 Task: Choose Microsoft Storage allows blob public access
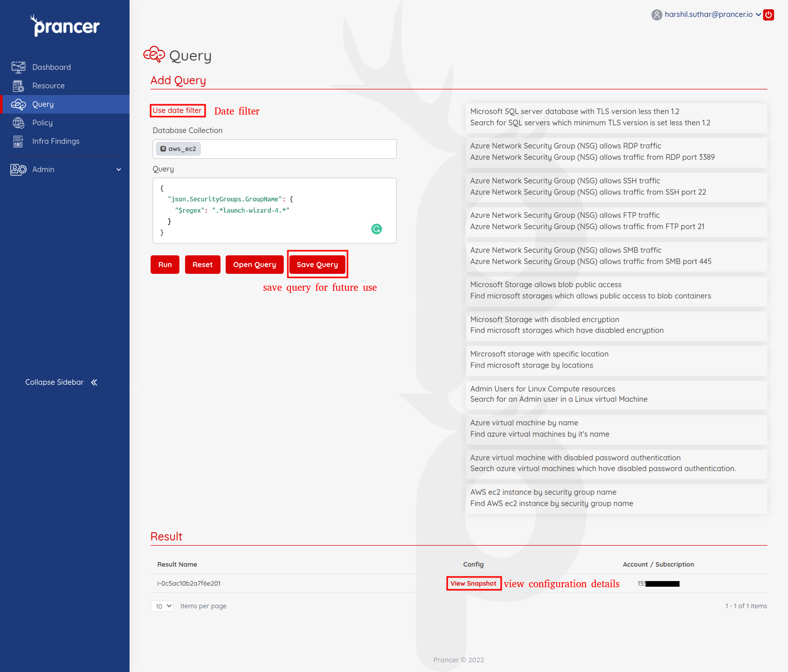click(x=616, y=291)
